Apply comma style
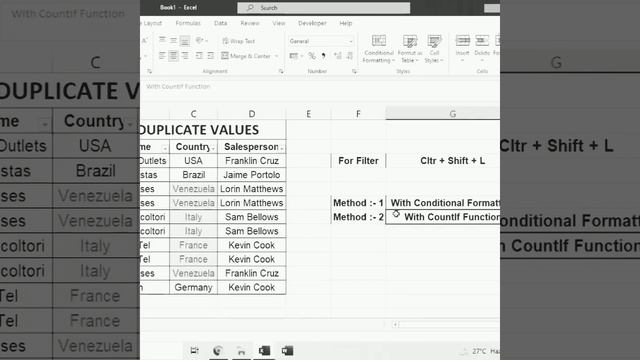 (324, 56)
